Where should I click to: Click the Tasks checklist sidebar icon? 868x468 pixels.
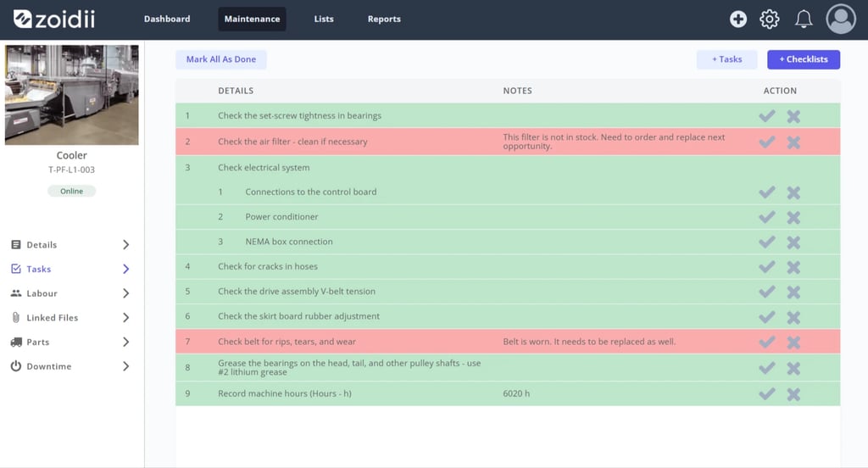click(16, 269)
